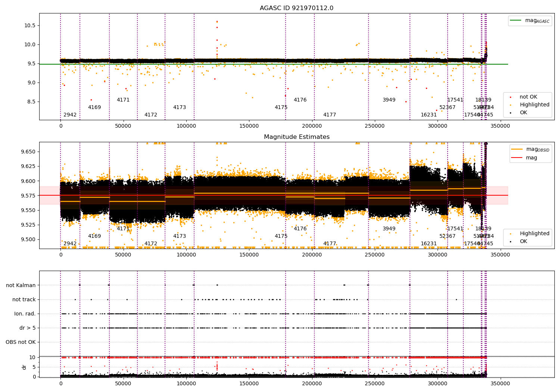Click the 'AGASC ID 921970112.0' plot title

[296, 8]
